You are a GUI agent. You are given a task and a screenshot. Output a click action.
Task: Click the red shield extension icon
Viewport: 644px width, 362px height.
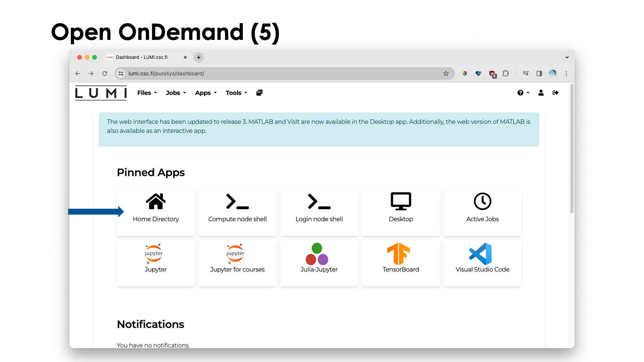(x=492, y=74)
